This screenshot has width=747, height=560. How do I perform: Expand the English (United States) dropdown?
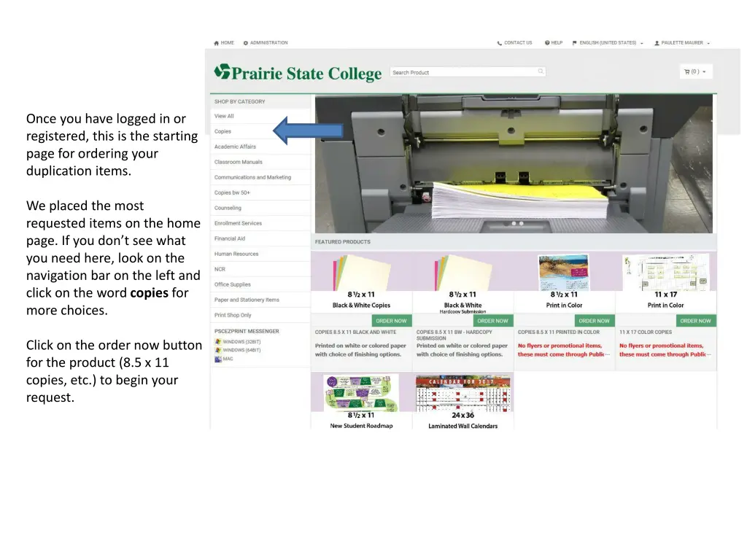[x=642, y=43]
